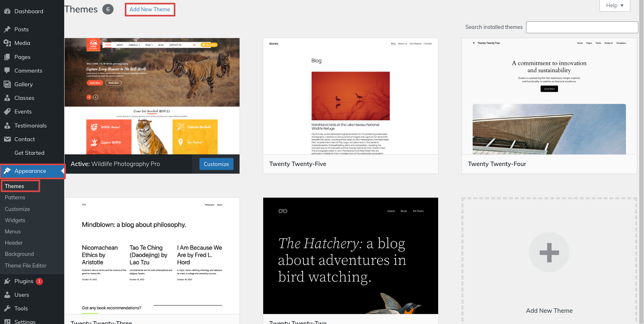Image resolution: width=644 pixels, height=324 pixels.
Task: Click the Comments speech bubble icon
Action: 7,71
